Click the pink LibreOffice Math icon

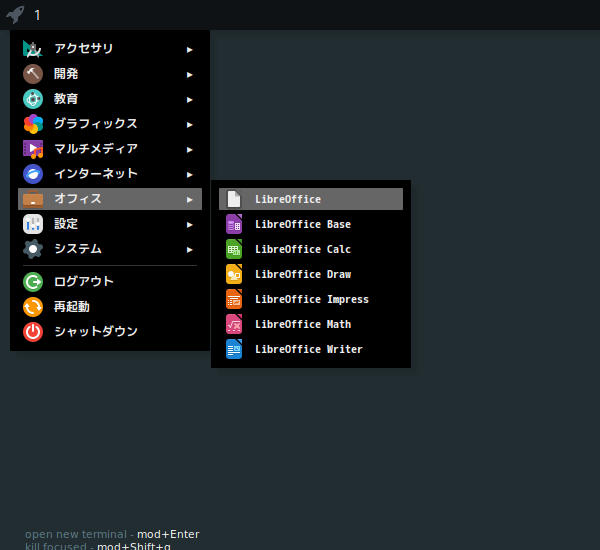pyautogui.click(x=234, y=324)
